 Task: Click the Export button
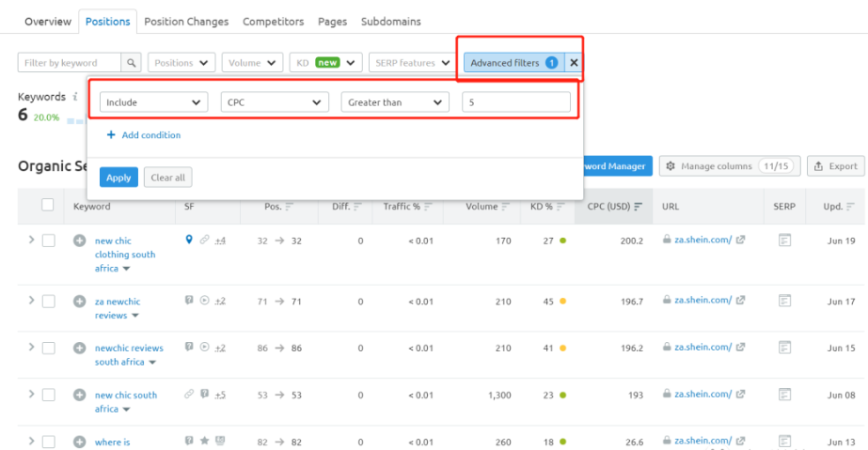coord(835,166)
